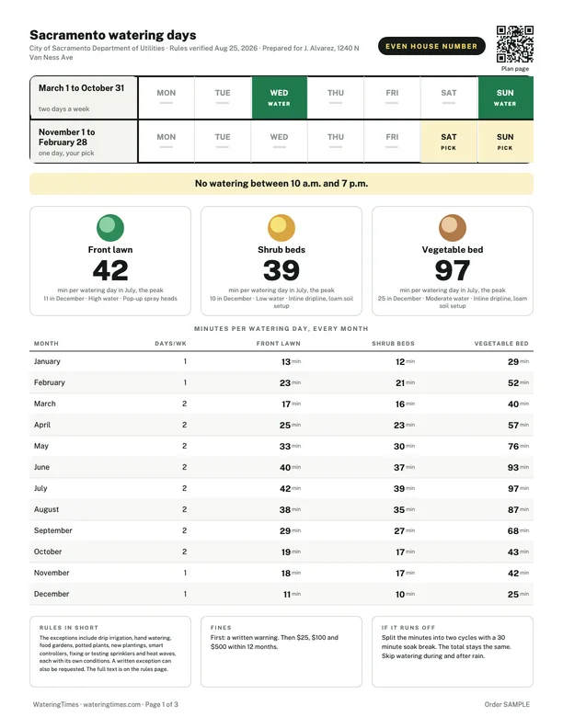Click the large 42 on Front lawn card
Screen dimensions: 563x728
tap(110, 270)
